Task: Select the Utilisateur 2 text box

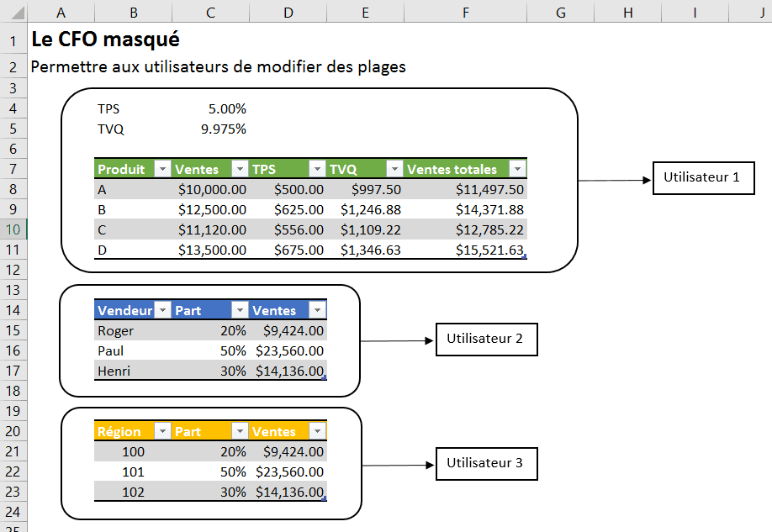Action: point(485,340)
